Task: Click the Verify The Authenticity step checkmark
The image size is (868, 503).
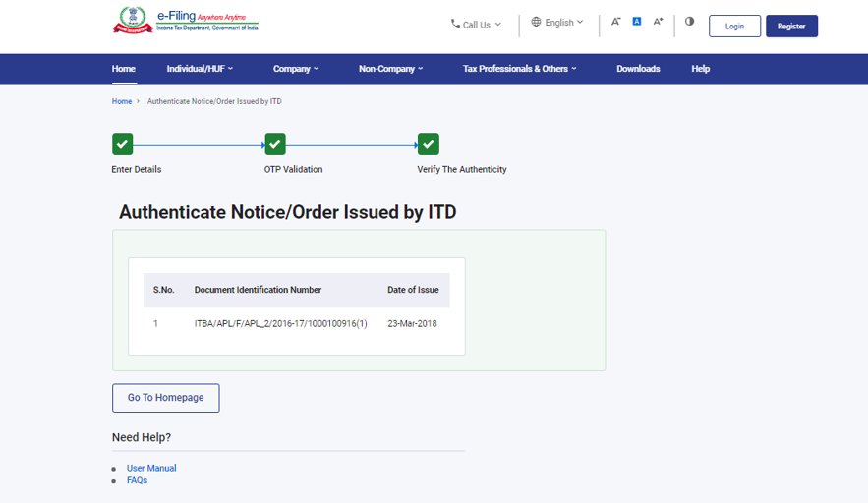Action: point(428,144)
